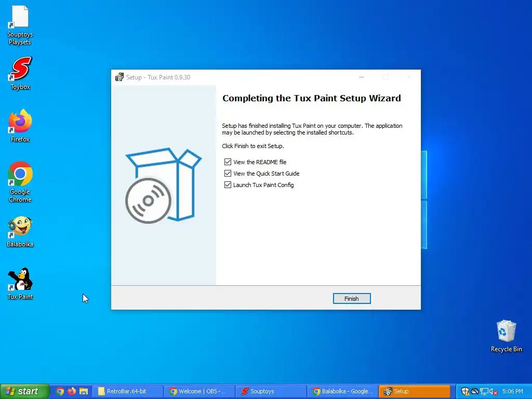Viewport: 532px width, 399px height.
Task: Click the Setup taskbar button
Action: pos(414,391)
